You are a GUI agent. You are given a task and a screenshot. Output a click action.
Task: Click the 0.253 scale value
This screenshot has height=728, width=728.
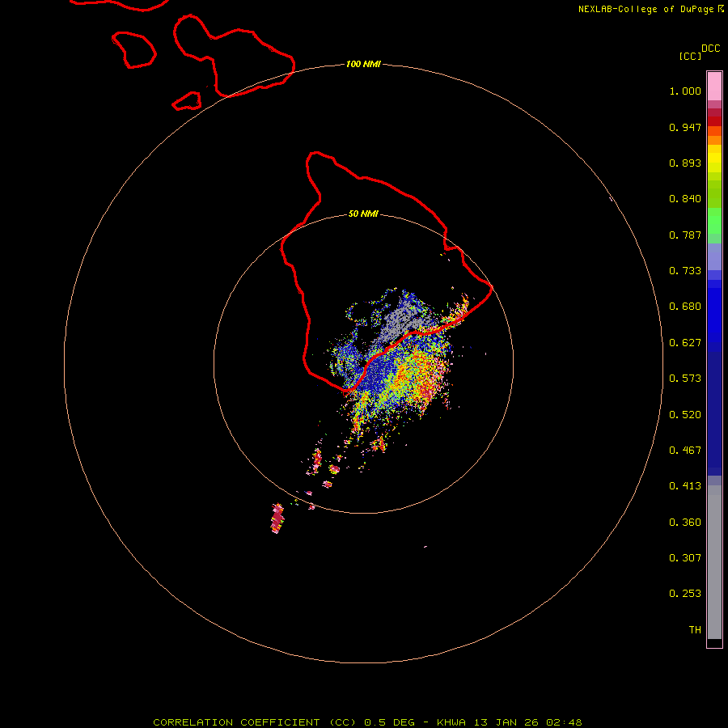(x=685, y=594)
